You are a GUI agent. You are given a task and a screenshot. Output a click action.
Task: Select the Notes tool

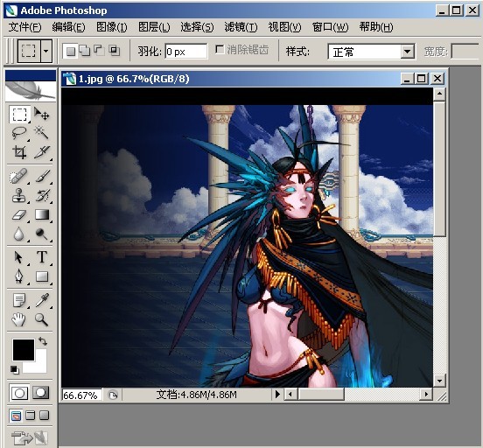[x=19, y=300]
